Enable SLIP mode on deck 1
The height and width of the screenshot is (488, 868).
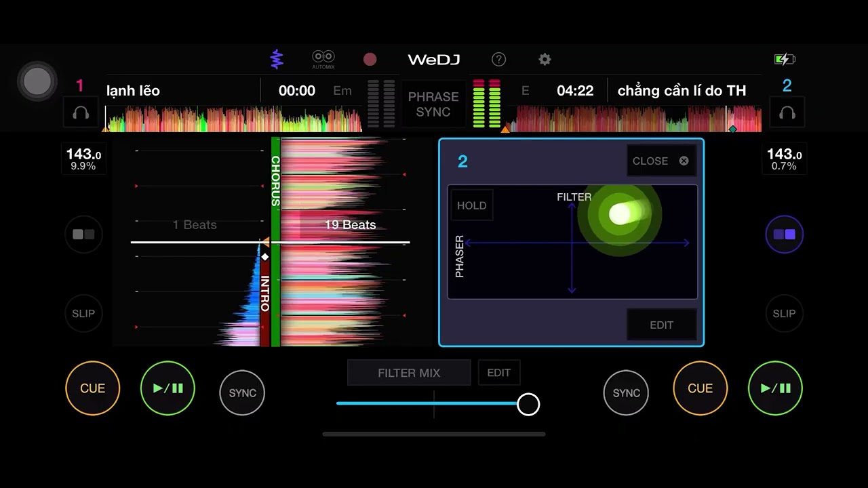83,314
